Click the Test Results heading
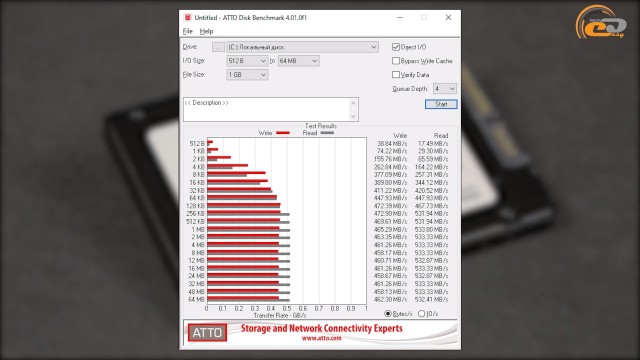The height and width of the screenshot is (360, 640). click(x=321, y=126)
